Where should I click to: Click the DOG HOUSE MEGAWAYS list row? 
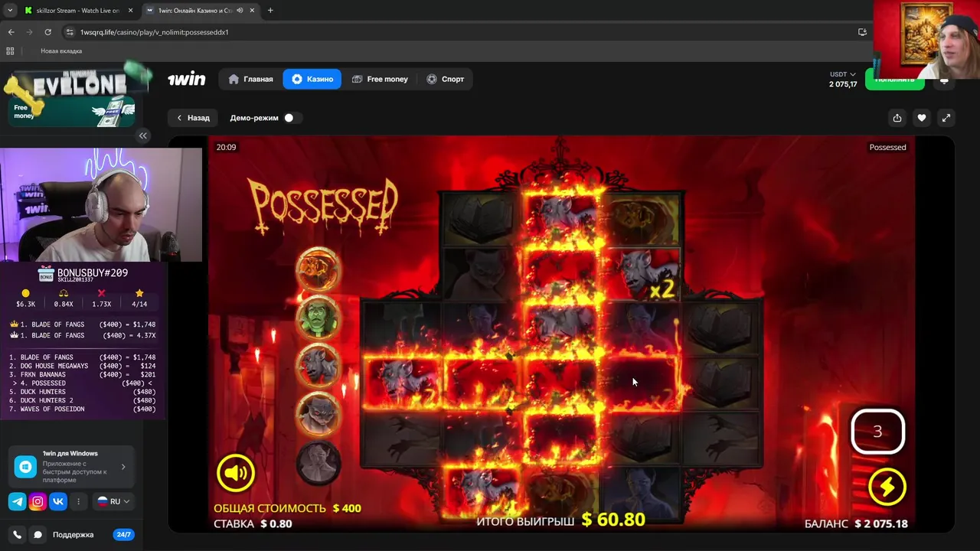click(x=83, y=366)
